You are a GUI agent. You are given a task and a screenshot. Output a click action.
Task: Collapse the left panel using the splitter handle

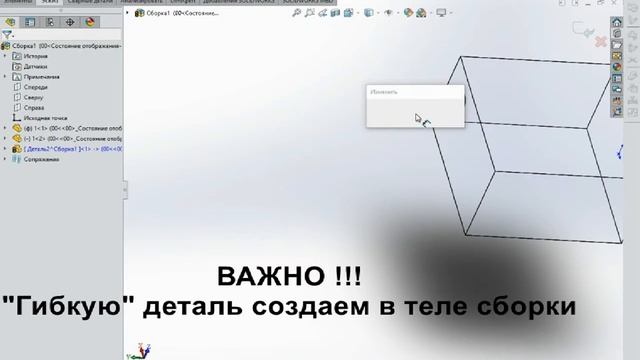pos(125,190)
